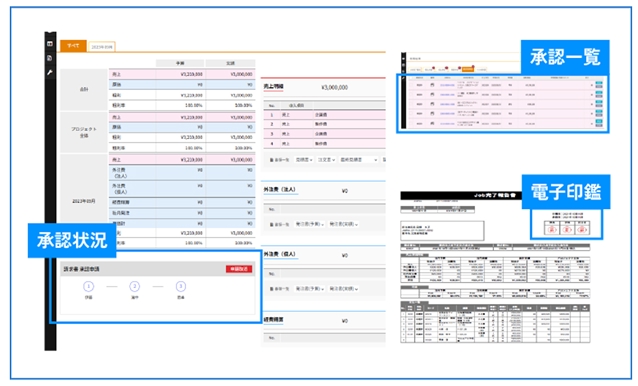Viewport: 638px width, 386px height.
Task: Tick the checkbox of first approval list row
Action: point(411,85)
